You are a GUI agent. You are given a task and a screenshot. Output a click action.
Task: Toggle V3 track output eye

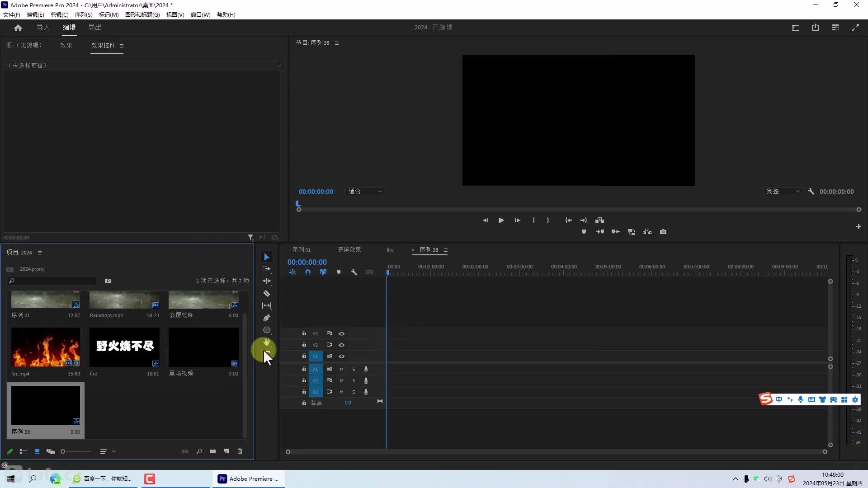[x=342, y=334]
